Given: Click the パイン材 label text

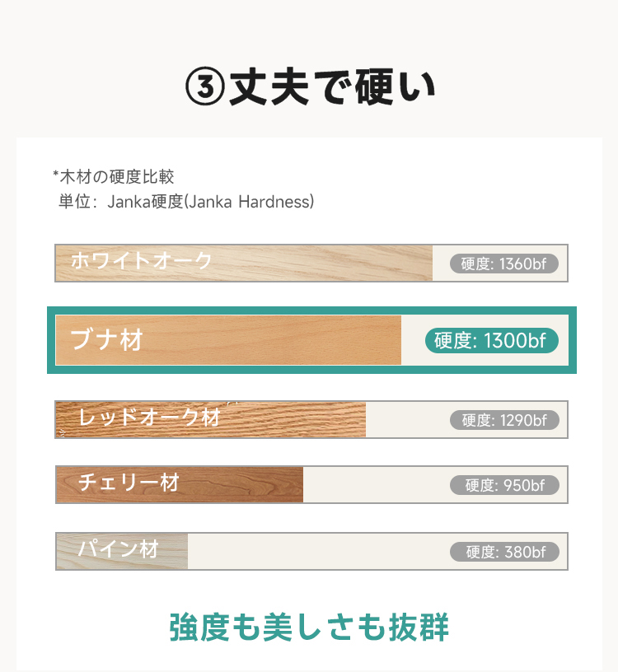Looking at the screenshot, I should 119,548.
